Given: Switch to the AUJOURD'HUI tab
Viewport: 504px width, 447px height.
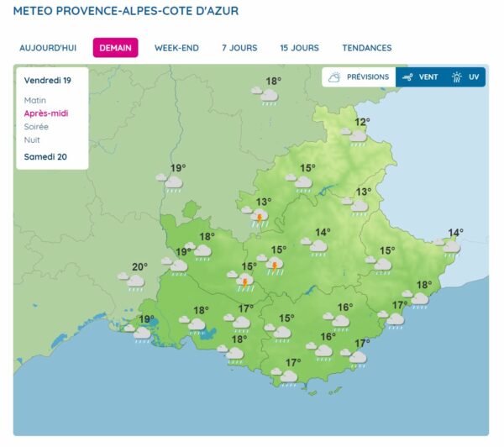Looking at the screenshot, I should [x=48, y=48].
